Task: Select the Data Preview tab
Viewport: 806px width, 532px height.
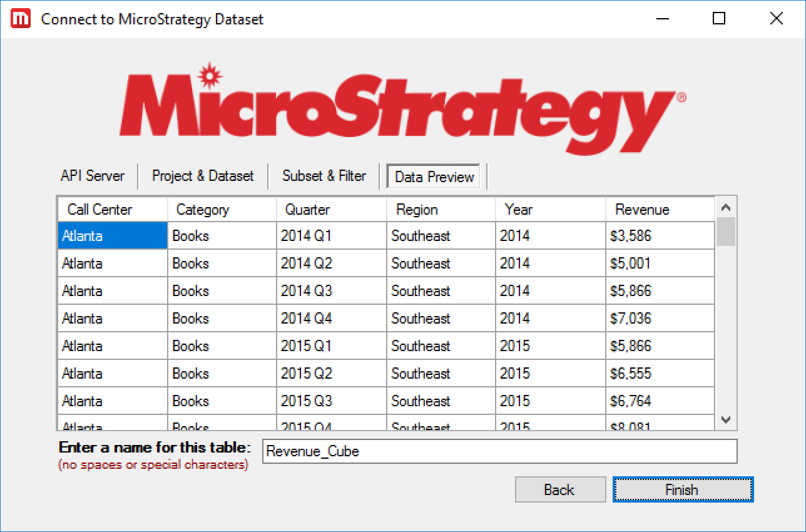Action: point(434,176)
